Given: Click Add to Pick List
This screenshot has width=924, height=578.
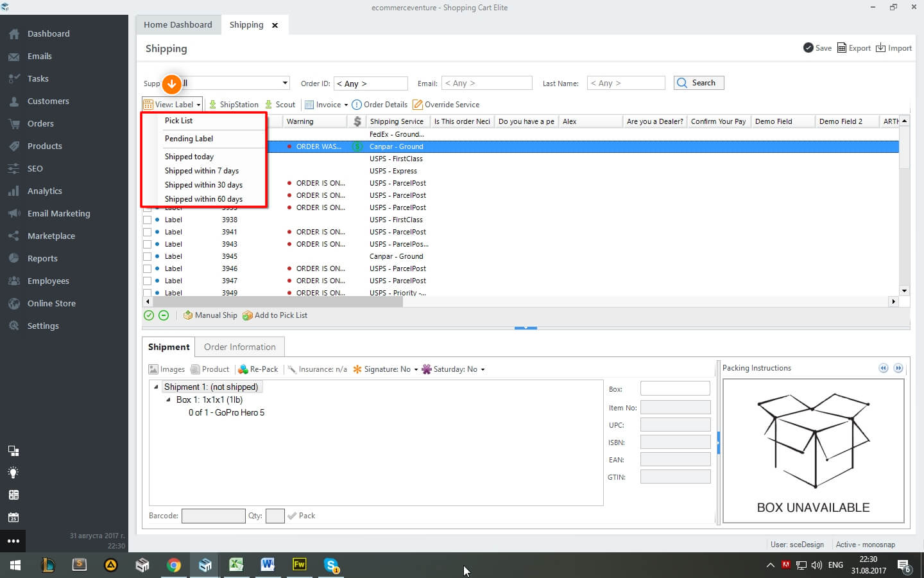Looking at the screenshot, I should point(275,315).
